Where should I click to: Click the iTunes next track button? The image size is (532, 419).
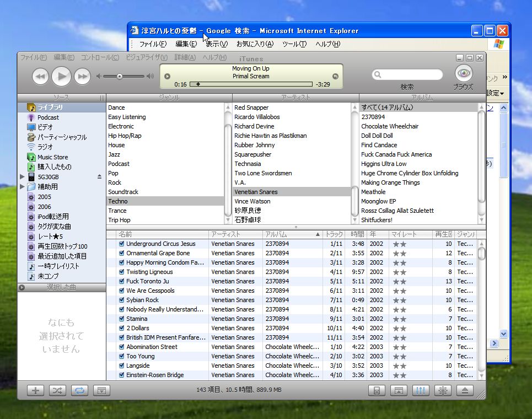tap(83, 76)
